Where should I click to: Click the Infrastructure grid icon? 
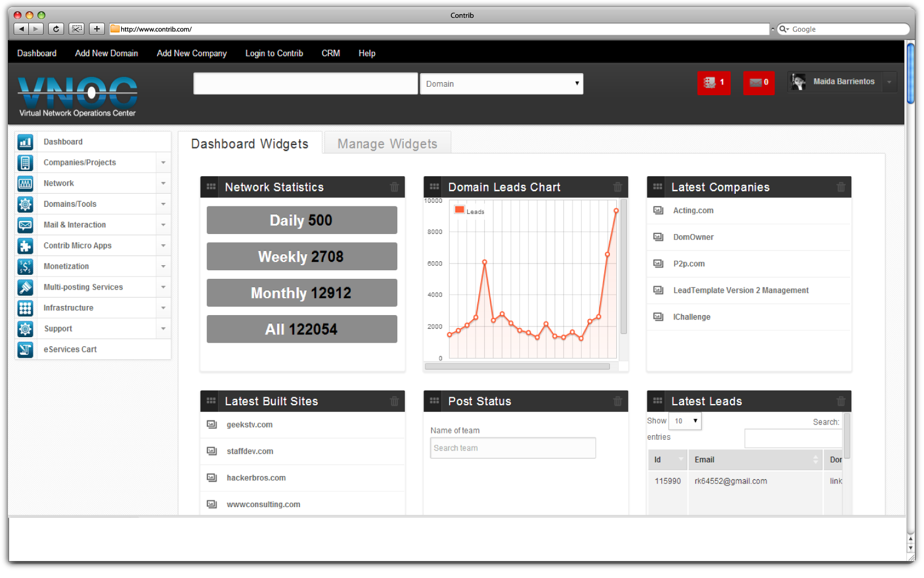(x=25, y=308)
